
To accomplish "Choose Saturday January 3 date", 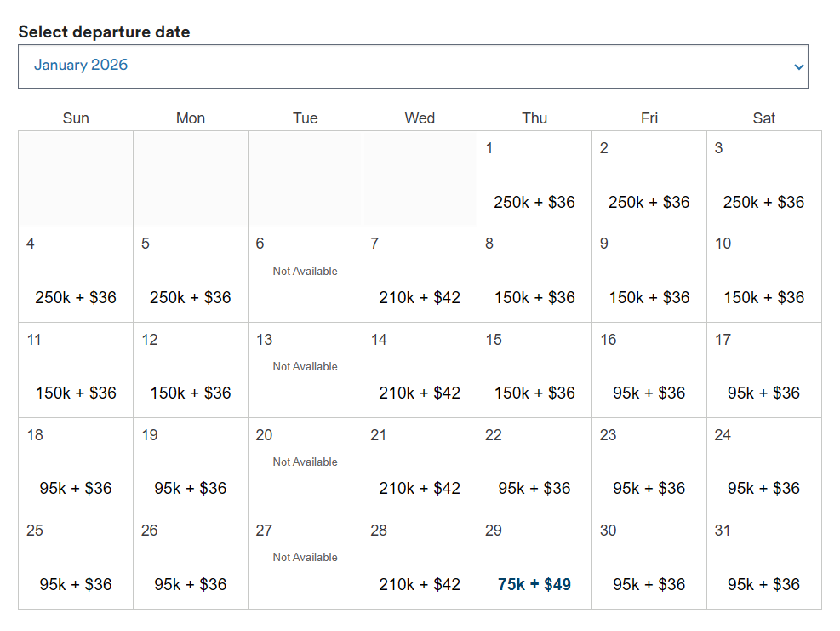I will click(x=763, y=180).
